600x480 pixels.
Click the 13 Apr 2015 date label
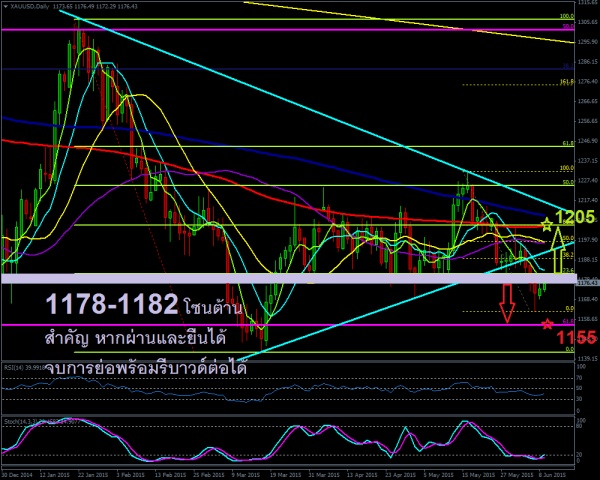point(362,475)
